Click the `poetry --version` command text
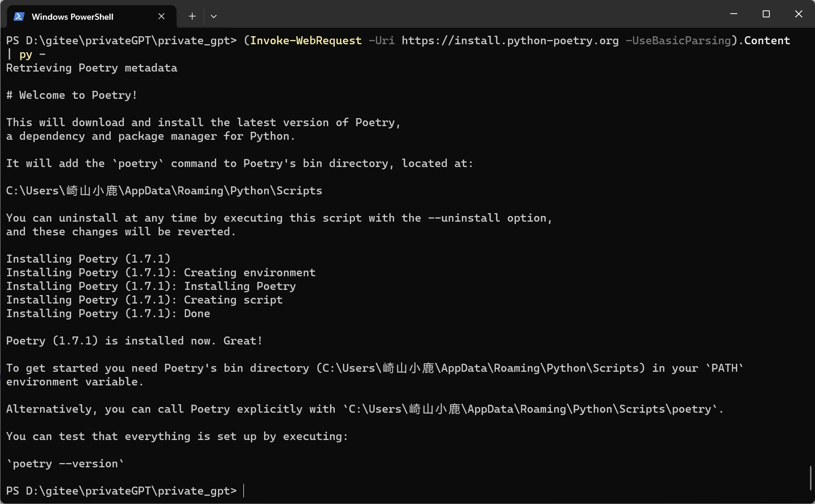815x504 pixels. [65, 464]
